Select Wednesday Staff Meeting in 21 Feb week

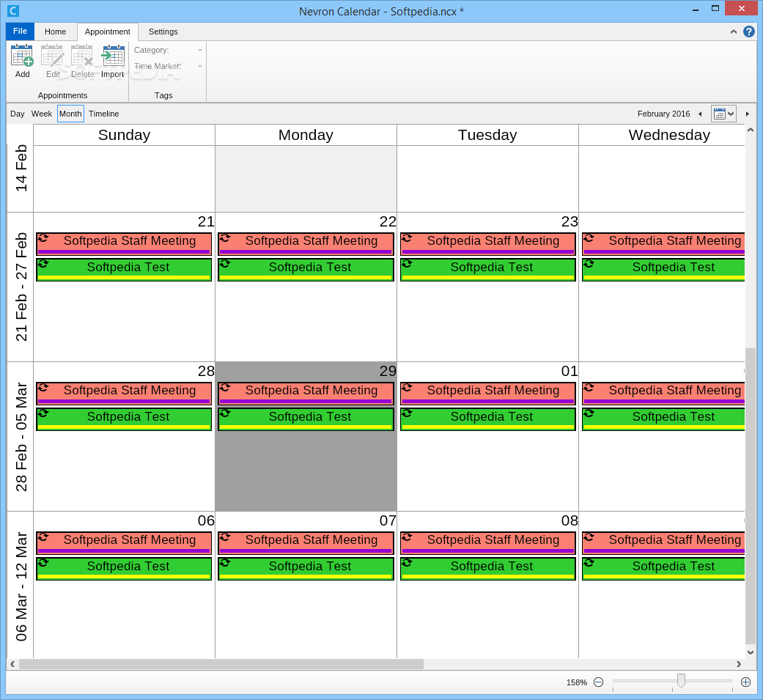click(663, 244)
